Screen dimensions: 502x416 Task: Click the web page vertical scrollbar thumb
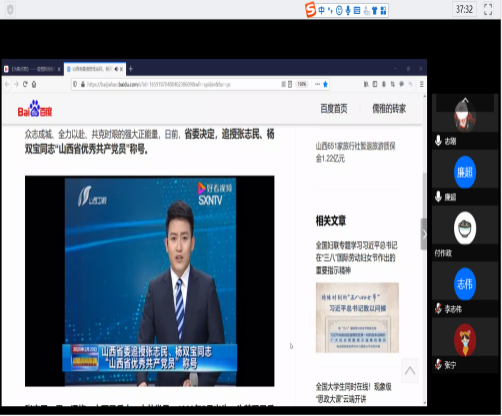[x=424, y=197]
